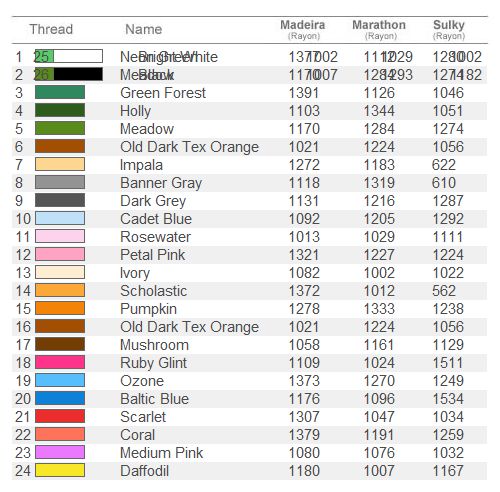This screenshot has height=492, width=500.
Task: Click the name 'Ruby Glint'
Action: pyautogui.click(x=153, y=363)
